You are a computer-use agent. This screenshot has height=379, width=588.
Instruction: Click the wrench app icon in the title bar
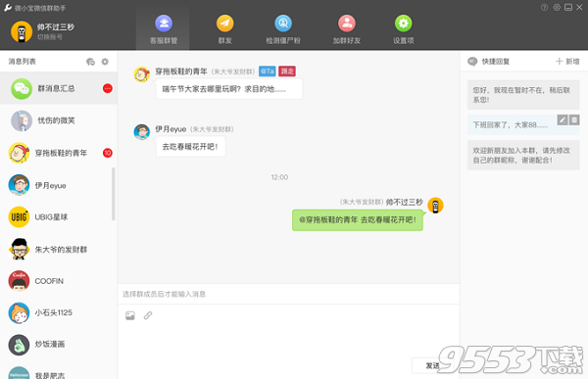click(8, 8)
